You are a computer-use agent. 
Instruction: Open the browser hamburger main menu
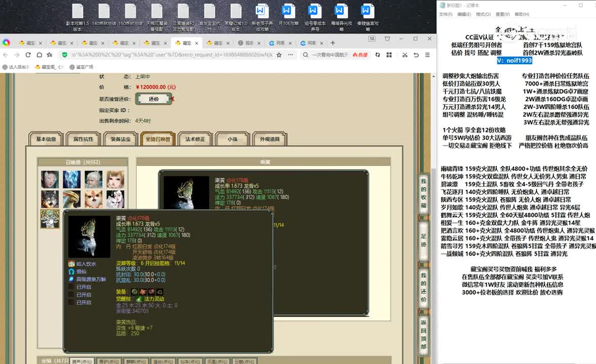pos(427,55)
